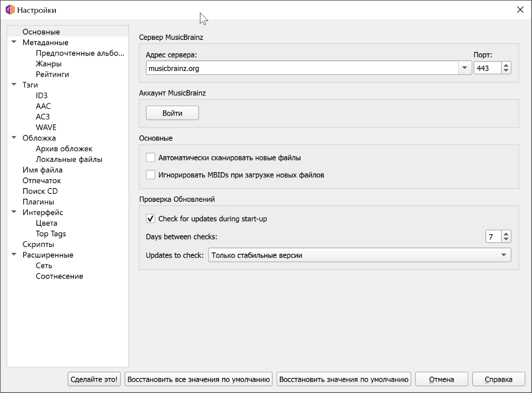Open the server address dropdown arrow
Image resolution: width=532 pixels, height=393 pixels.
pos(465,68)
